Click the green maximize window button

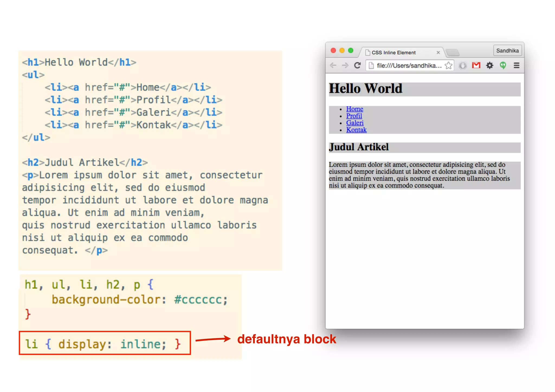point(351,50)
